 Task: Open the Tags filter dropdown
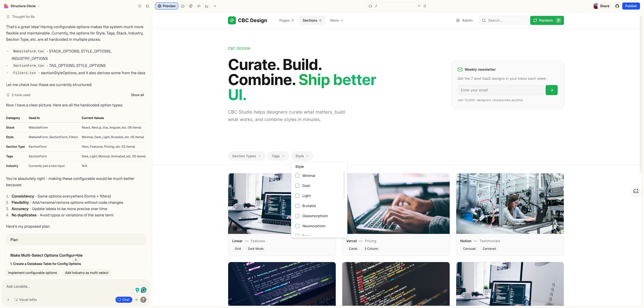[x=278, y=156]
